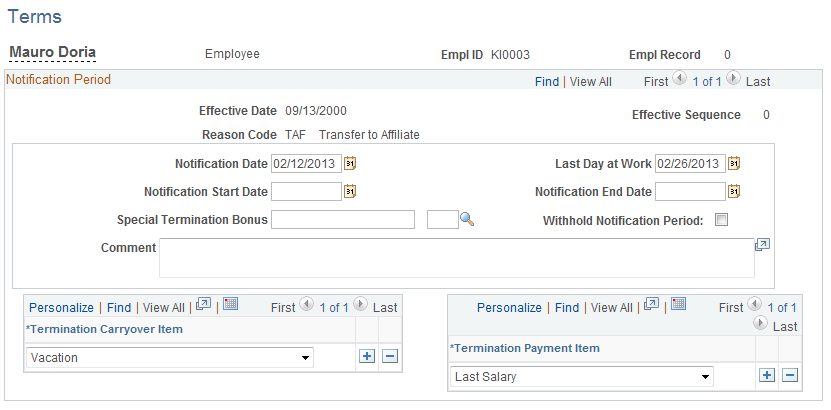Screen dimensions: 831x410
Task: Open calendar picker for Notification Date
Action: pos(350,164)
